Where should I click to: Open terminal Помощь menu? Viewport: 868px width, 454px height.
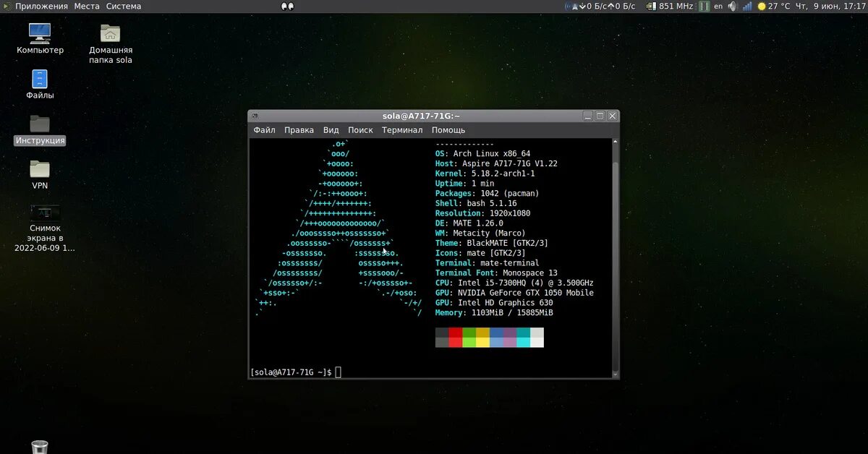[x=448, y=130]
